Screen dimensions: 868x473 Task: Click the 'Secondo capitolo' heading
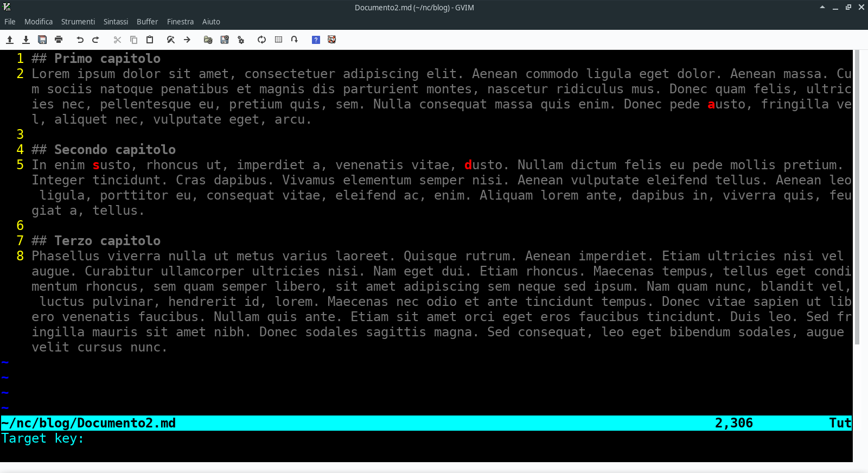pos(115,150)
